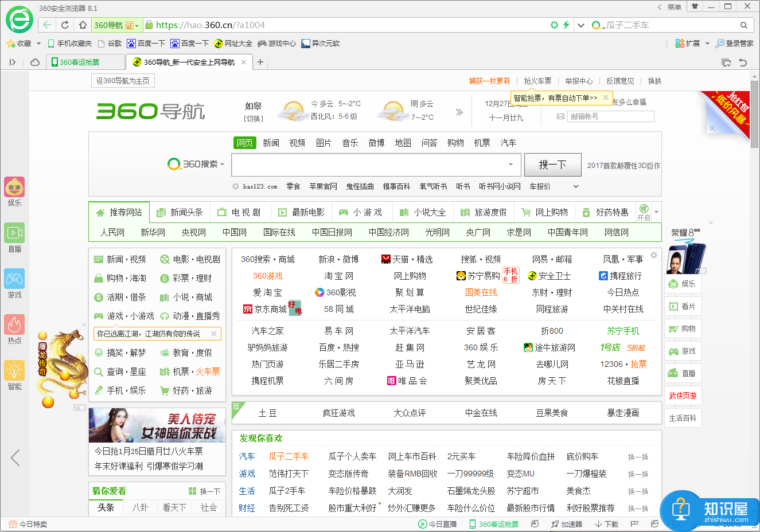The width and height of the screenshot is (760, 532).
Task: Click the restore closed tab icon
Action: click(743, 62)
